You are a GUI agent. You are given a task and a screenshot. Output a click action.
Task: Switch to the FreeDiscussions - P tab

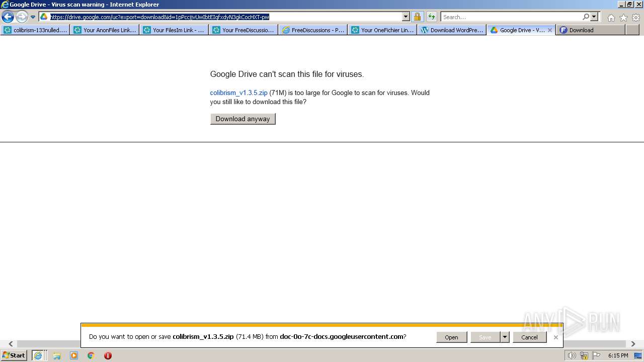coord(313,30)
